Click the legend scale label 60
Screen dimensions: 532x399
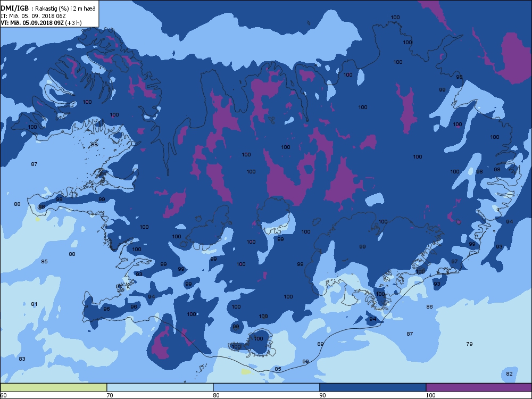pos(4,395)
